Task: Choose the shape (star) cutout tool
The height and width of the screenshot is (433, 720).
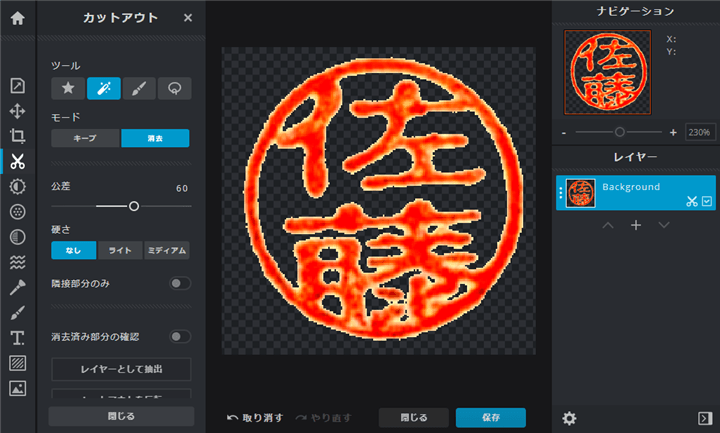Action: [x=68, y=88]
